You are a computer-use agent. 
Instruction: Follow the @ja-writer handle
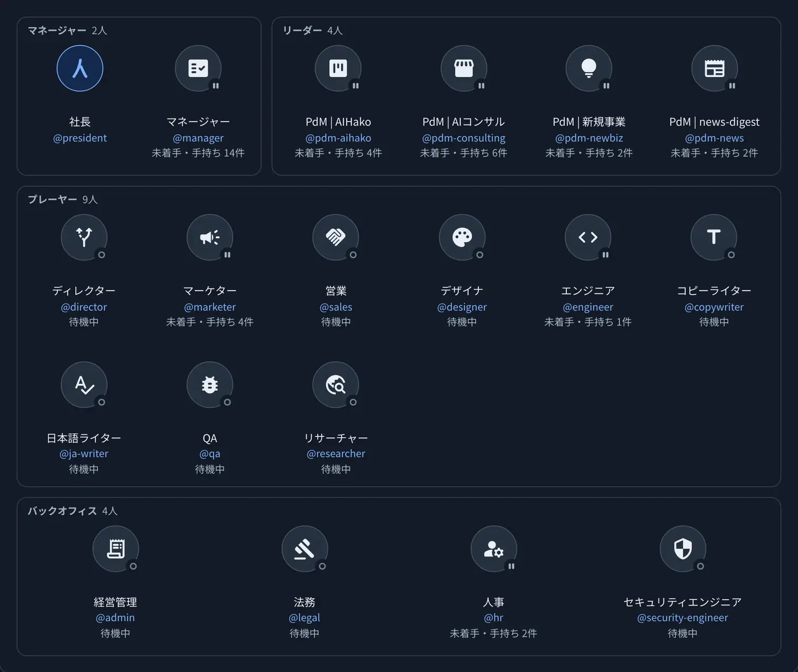84,453
